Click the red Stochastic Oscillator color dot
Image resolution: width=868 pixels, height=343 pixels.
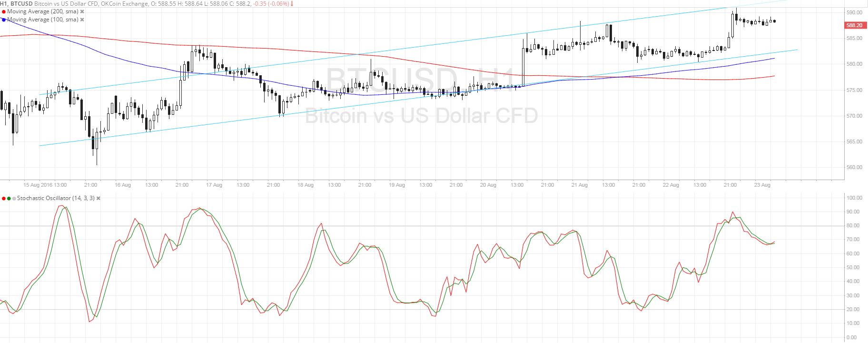click(x=4, y=198)
